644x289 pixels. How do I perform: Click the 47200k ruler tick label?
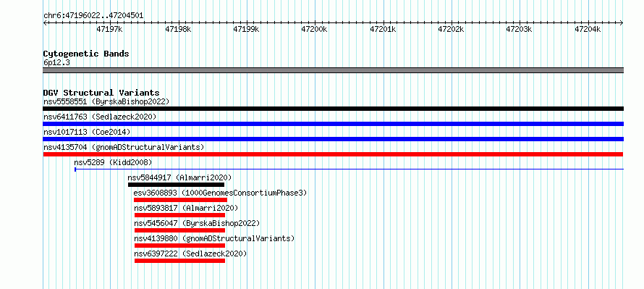[x=315, y=30]
